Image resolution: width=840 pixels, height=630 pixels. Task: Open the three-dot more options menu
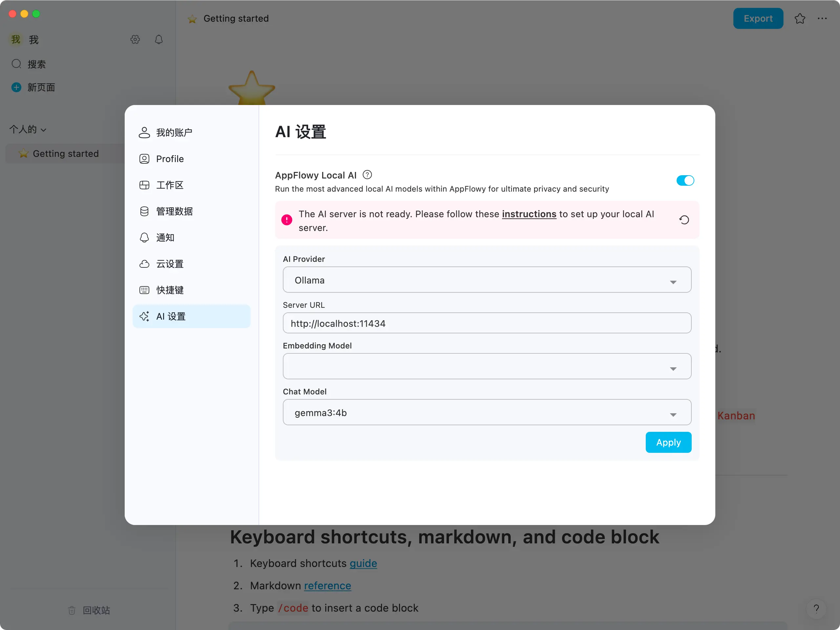(822, 19)
